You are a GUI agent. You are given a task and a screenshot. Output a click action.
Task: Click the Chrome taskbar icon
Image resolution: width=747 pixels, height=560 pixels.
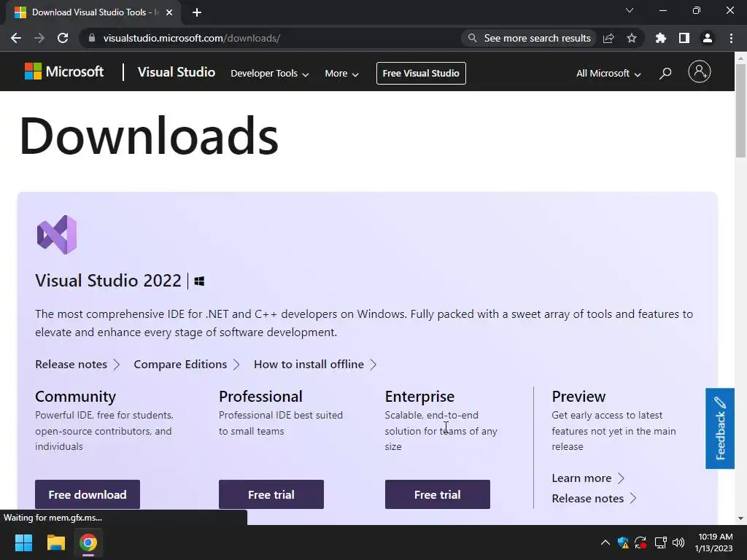88,542
